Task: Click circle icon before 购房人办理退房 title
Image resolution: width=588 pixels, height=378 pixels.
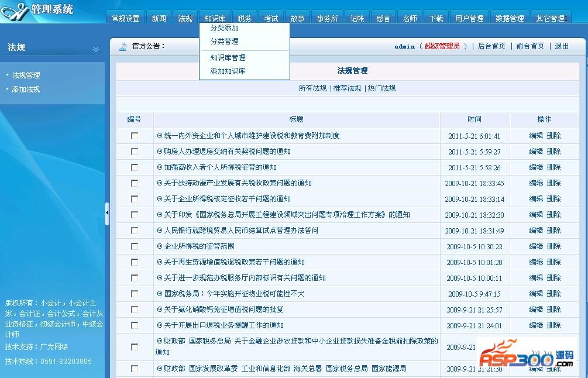Action: point(159,152)
